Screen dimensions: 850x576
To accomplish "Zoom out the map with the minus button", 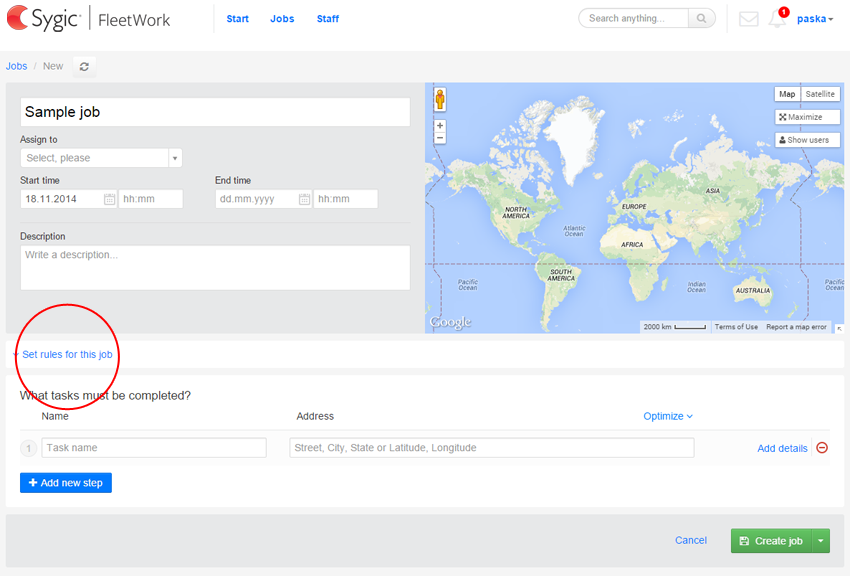I will tap(440, 138).
